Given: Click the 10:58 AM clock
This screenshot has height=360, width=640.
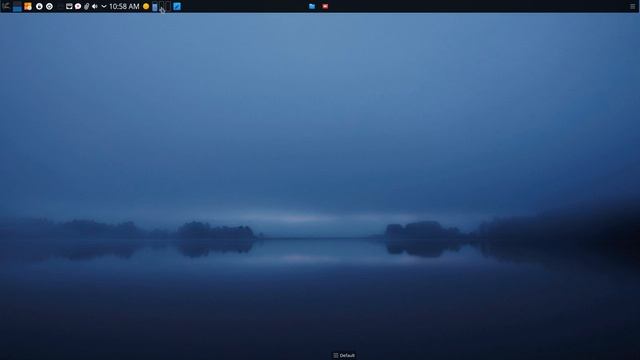Looking at the screenshot, I should (124, 7).
